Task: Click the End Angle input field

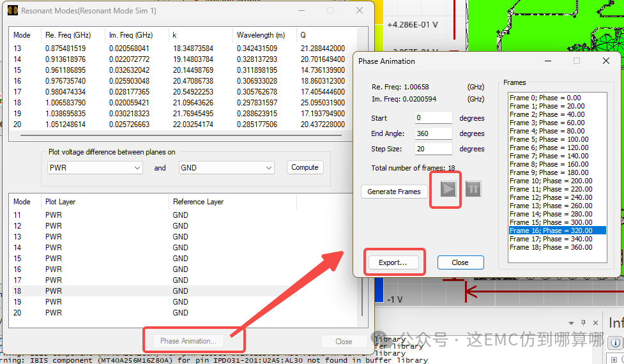Action: pos(434,133)
